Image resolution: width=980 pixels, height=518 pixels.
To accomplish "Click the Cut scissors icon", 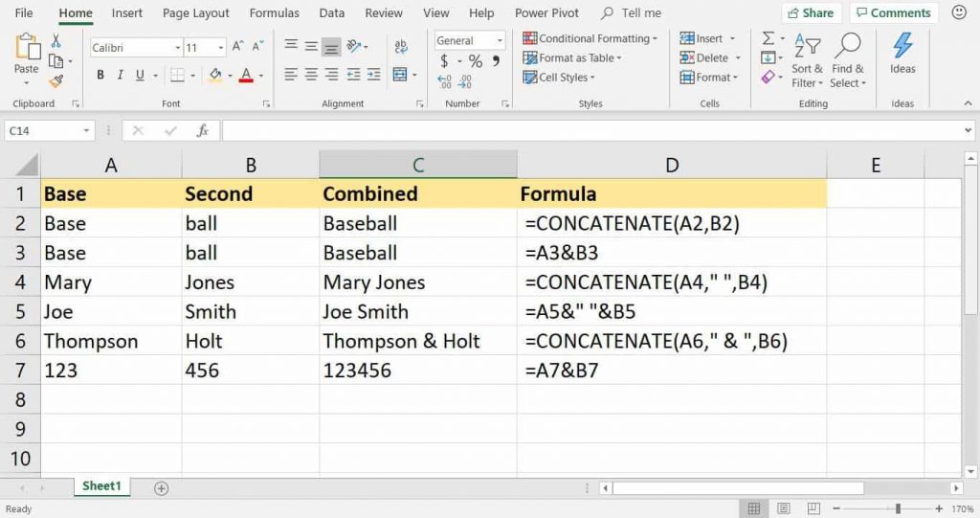I will (56, 41).
